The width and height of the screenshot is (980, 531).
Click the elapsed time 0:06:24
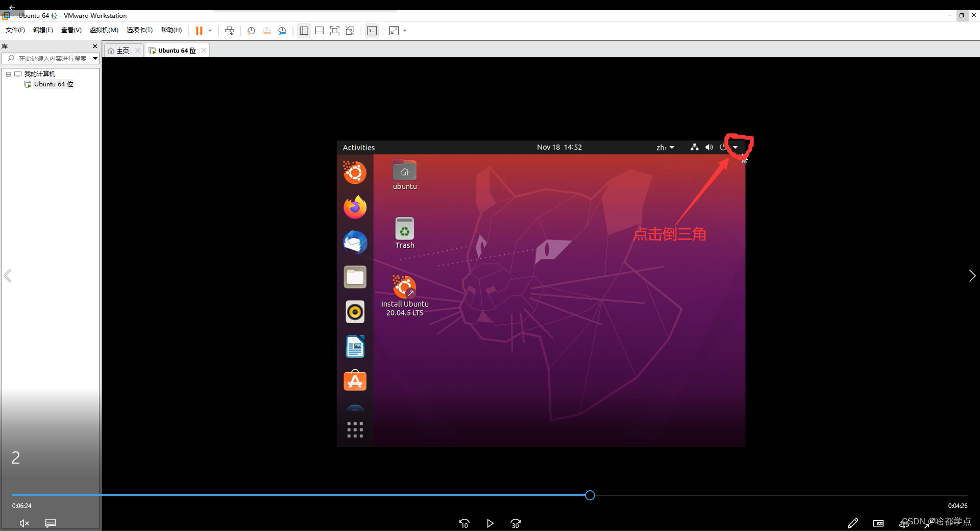[x=22, y=506]
